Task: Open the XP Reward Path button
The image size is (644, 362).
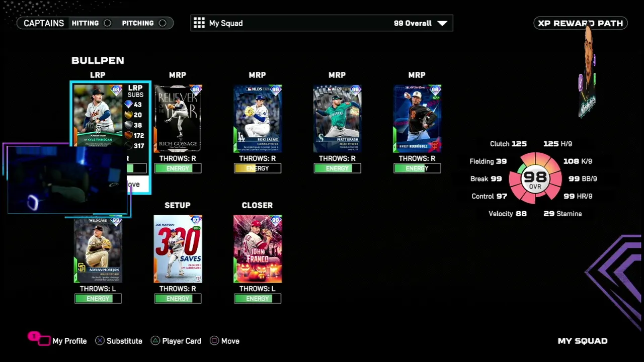Action: [581, 23]
